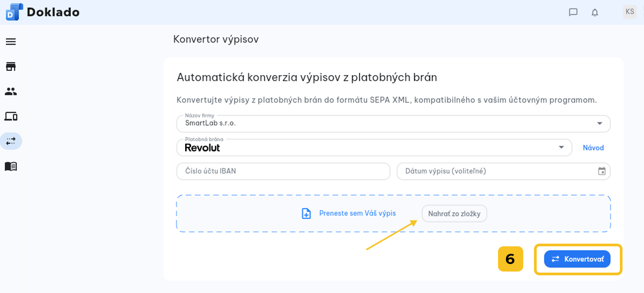Image resolution: width=644 pixels, height=293 pixels.
Task: Open the store icon in sidebar
Action: tap(11, 67)
